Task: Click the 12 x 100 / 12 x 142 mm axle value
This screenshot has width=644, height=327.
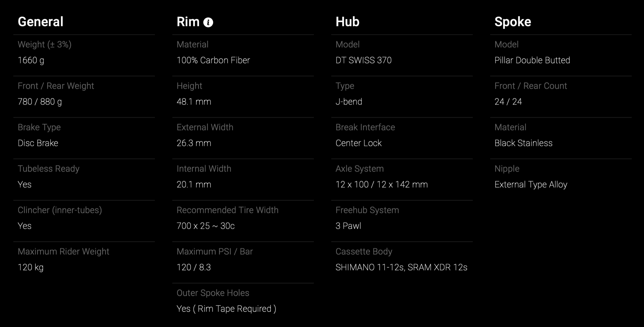Action: point(382,184)
